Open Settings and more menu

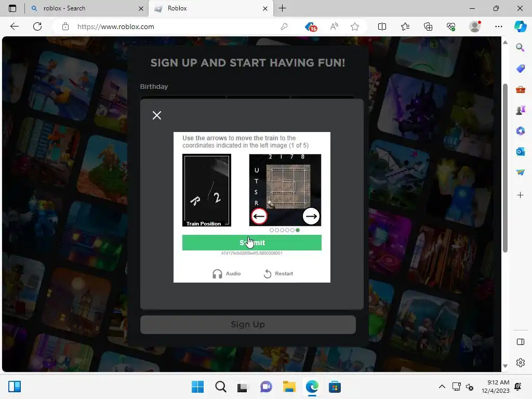pos(498,26)
